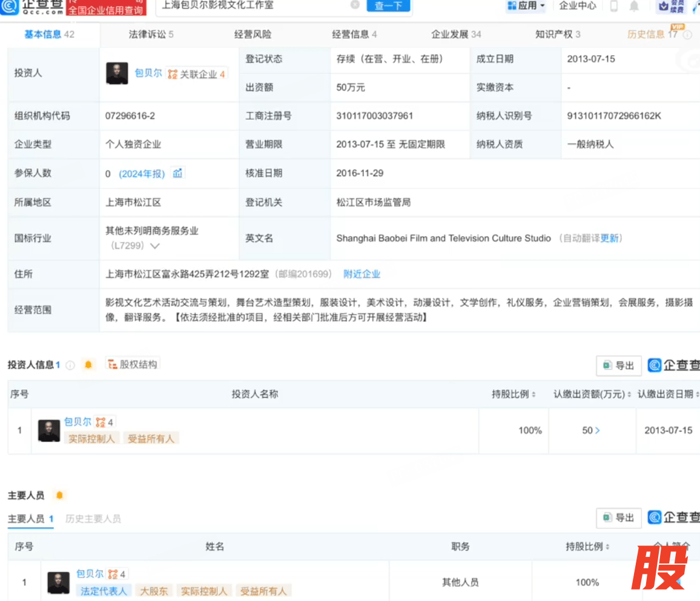Open notifications bell icon in header
The image size is (700, 601).
pos(634,6)
